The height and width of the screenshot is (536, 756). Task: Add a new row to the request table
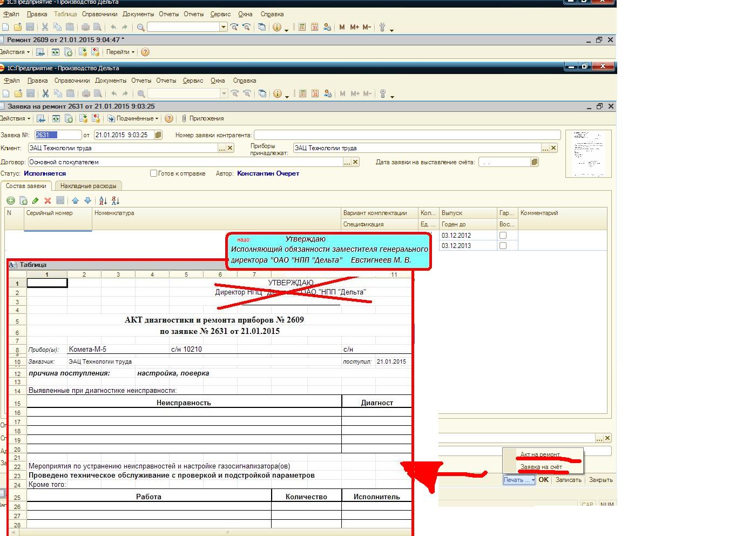pyautogui.click(x=10, y=200)
